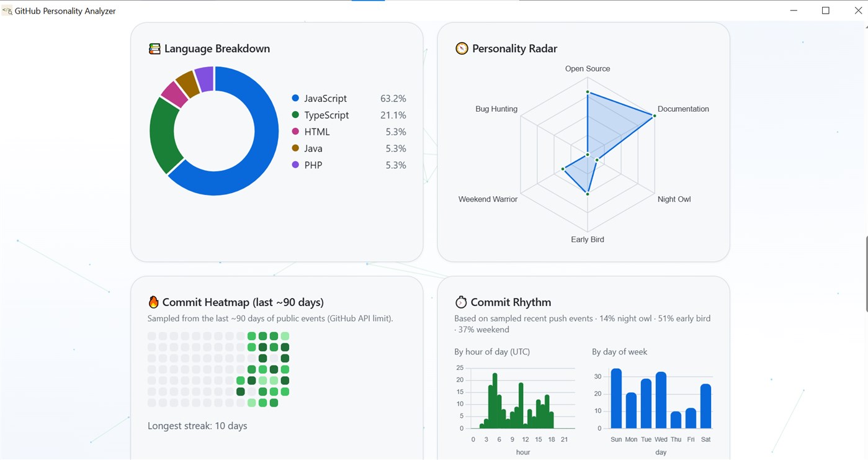
Task: Click the By hour of day (UTC) label
Action: click(492, 351)
